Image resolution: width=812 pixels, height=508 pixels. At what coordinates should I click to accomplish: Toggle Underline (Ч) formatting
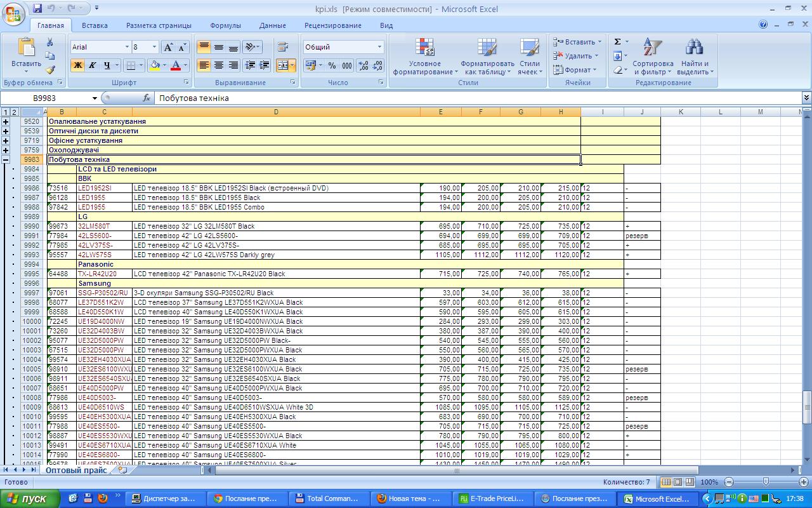[x=107, y=65]
